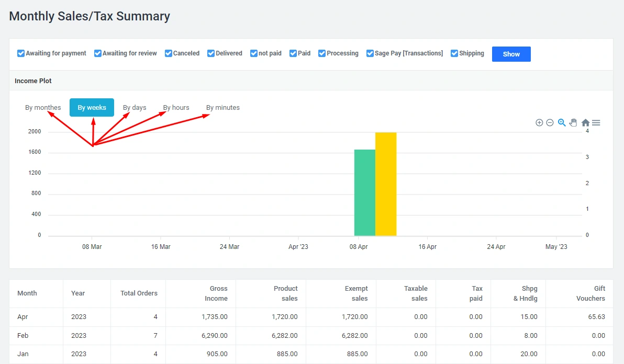This screenshot has height=364, width=624.
Task: Open the chart hamburger menu
Action: pyautogui.click(x=596, y=122)
